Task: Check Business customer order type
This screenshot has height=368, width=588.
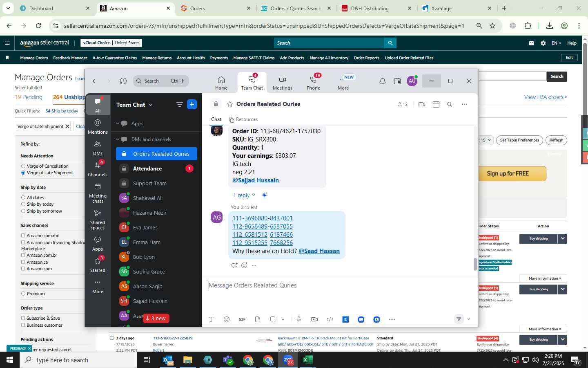Action: [x=23, y=325]
